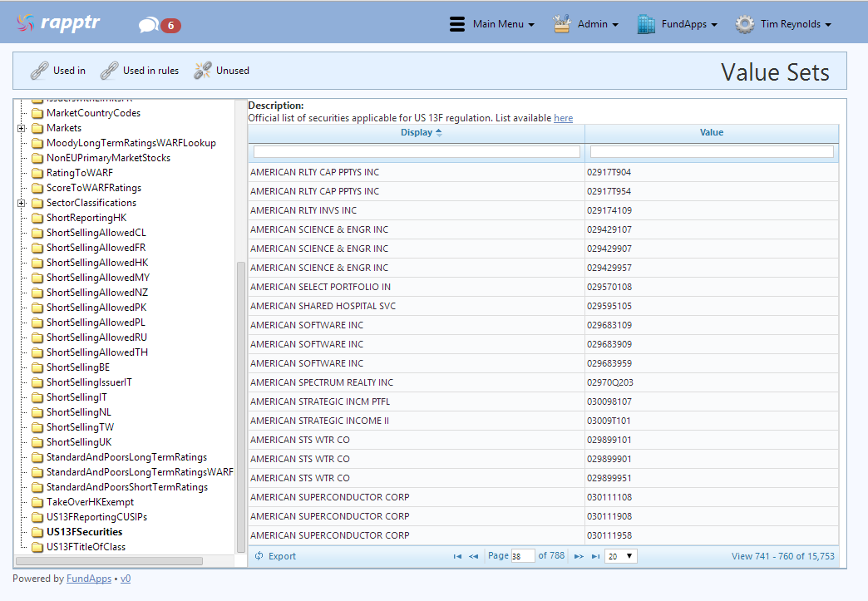
Task: Select StandardAndPoorsShortTermRatings value set
Action: 127,487
